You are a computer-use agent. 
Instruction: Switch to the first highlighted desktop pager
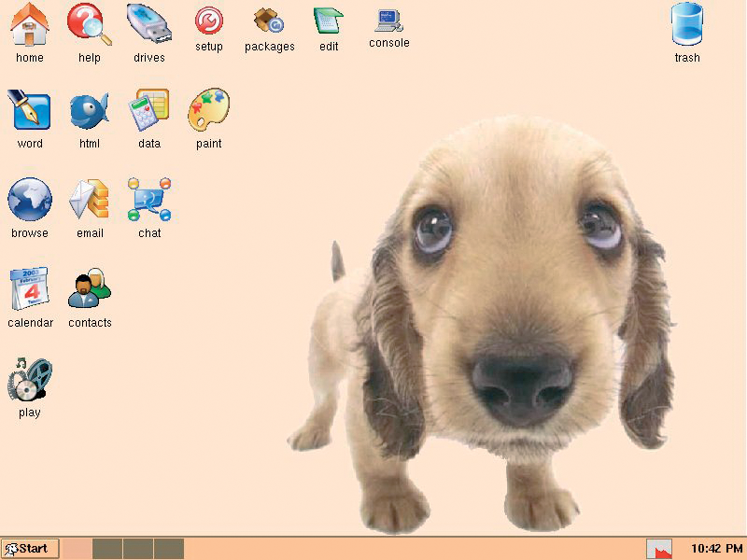(77, 549)
